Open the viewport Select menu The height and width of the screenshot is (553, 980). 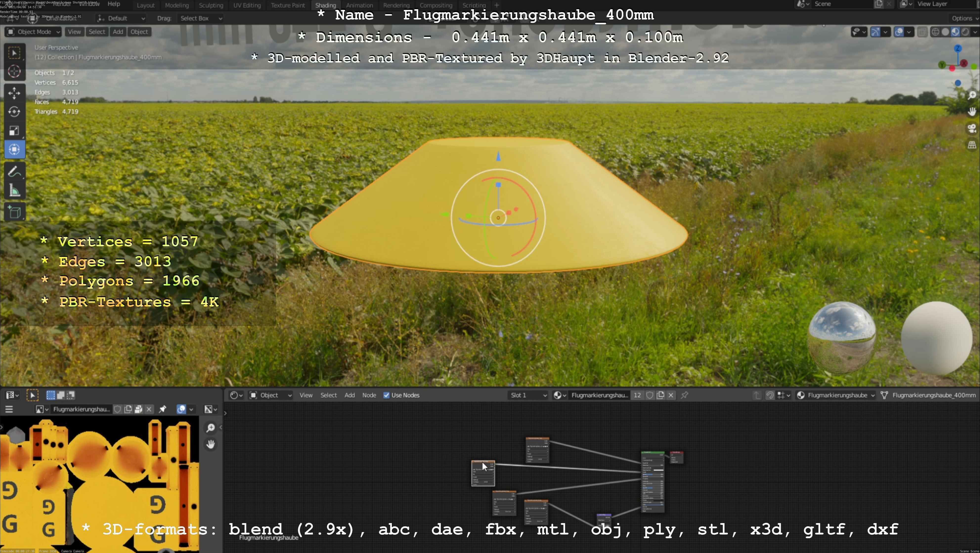point(97,32)
